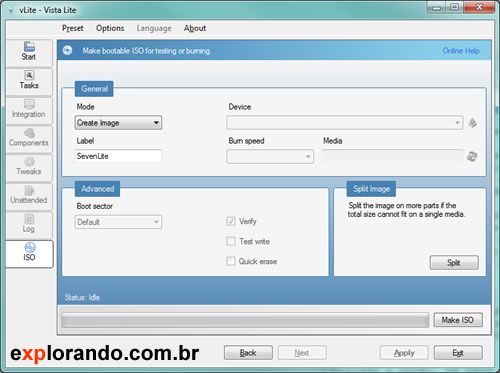
Task: Click the General group label
Action: pos(94,89)
